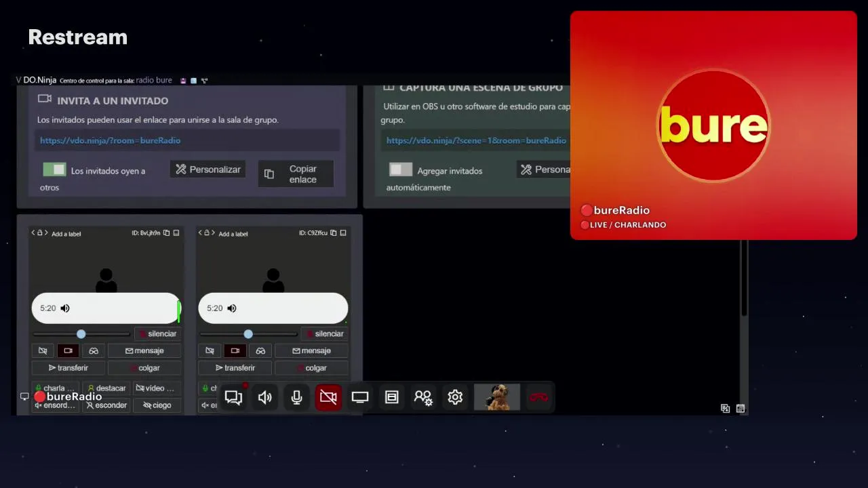The height and width of the screenshot is (488, 868).
Task: Open the invite link vdo.ninja/?room=bureRadio
Action: pyautogui.click(x=111, y=140)
